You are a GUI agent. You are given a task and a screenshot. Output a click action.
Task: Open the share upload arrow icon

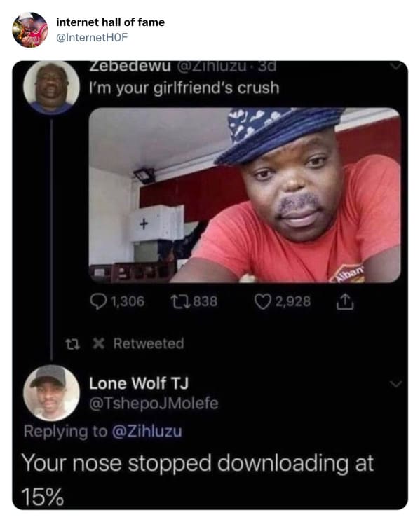click(344, 302)
